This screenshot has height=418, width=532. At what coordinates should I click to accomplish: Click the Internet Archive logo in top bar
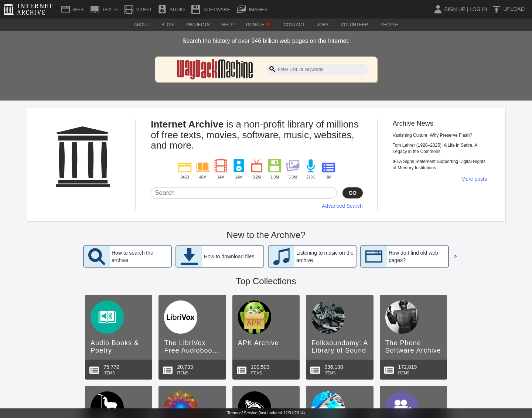tap(28, 9)
